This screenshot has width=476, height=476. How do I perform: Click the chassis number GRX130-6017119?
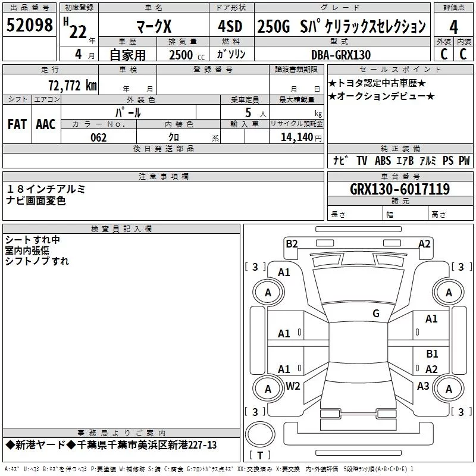(x=400, y=189)
